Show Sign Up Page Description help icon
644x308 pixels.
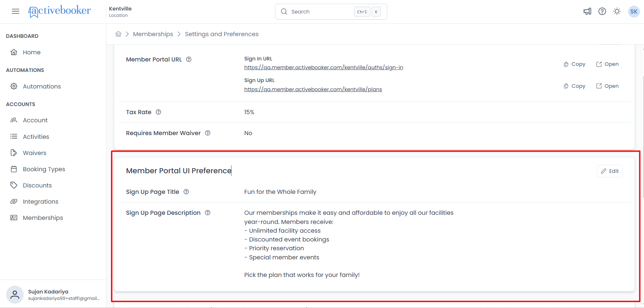click(x=208, y=213)
